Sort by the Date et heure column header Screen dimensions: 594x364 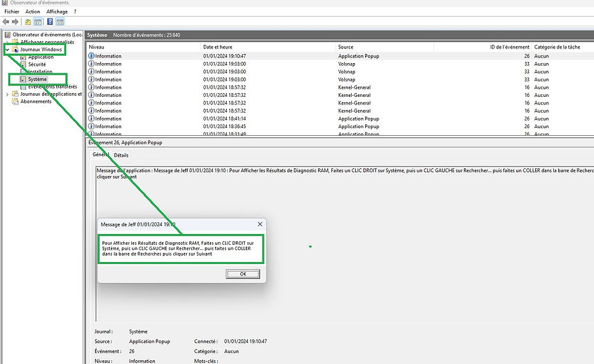(x=268, y=47)
